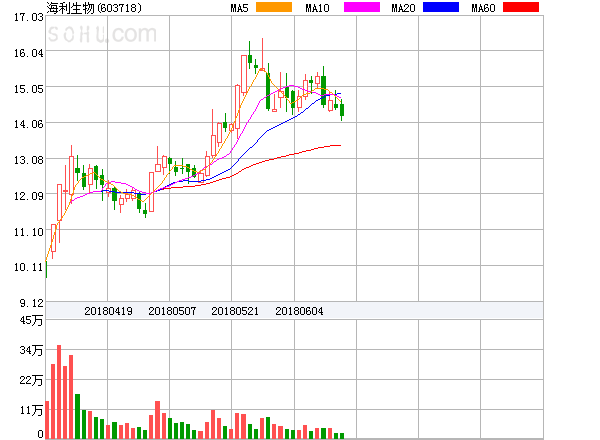Click the tallest green volume bar after the red peak
This screenshot has height=440, width=600.
pyautogui.click(x=78, y=416)
